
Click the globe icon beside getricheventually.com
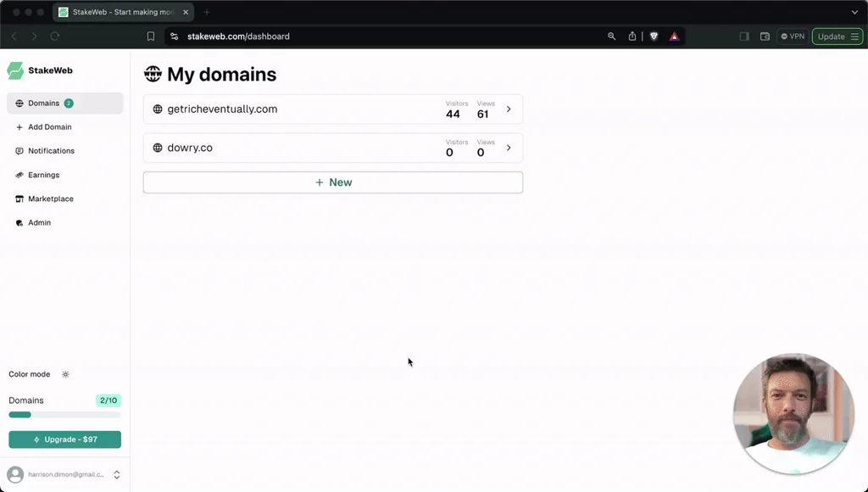click(157, 109)
